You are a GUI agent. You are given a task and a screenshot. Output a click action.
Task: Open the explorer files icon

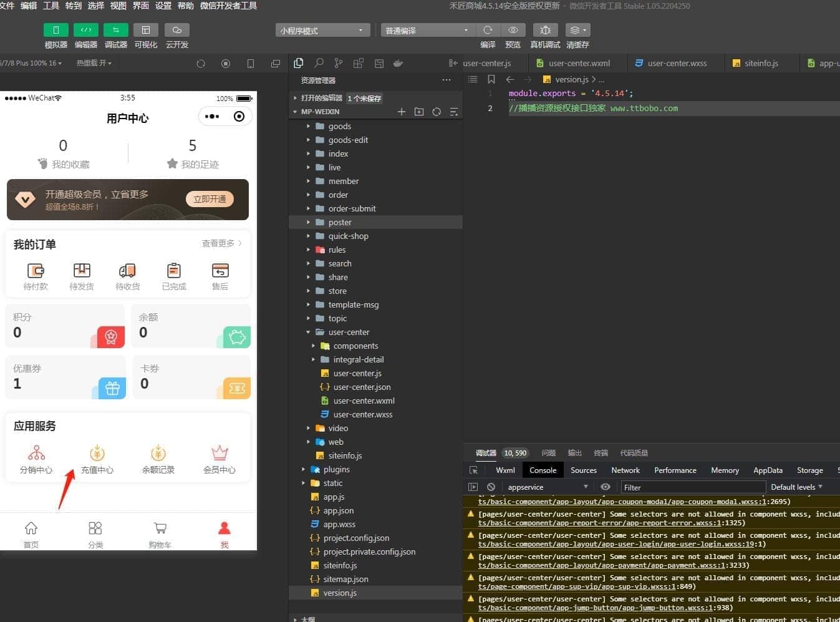pos(299,63)
